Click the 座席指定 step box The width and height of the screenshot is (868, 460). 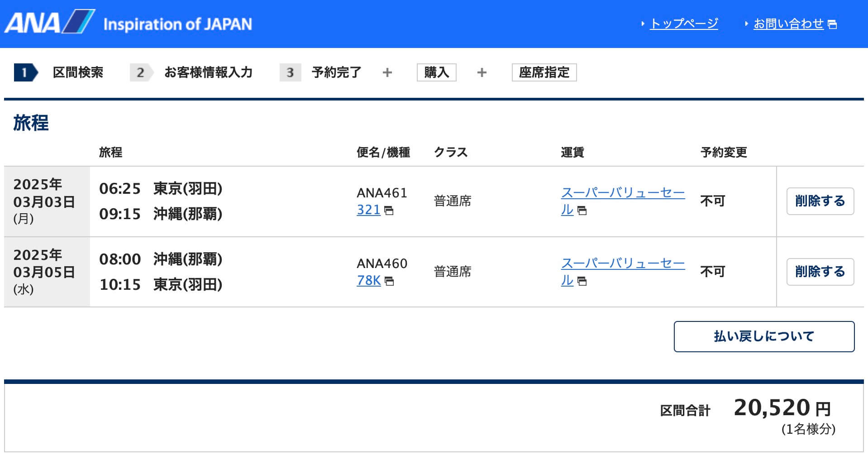(544, 72)
